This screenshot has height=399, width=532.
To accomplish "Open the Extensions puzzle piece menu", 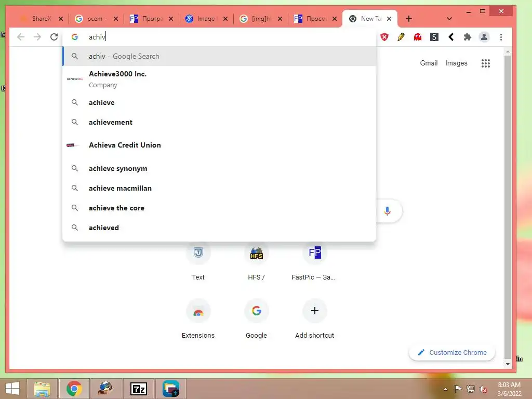I will (x=468, y=37).
